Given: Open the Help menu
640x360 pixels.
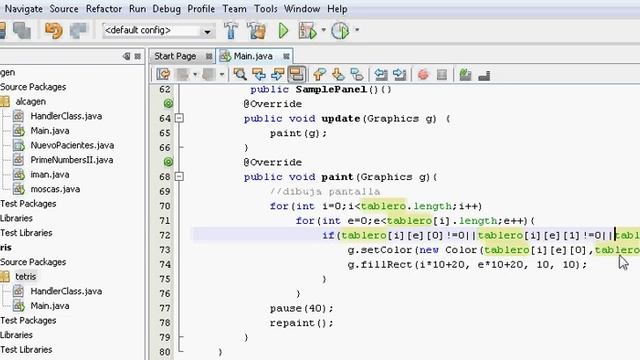Looking at the screenshot, I should (x=337, y=9).
